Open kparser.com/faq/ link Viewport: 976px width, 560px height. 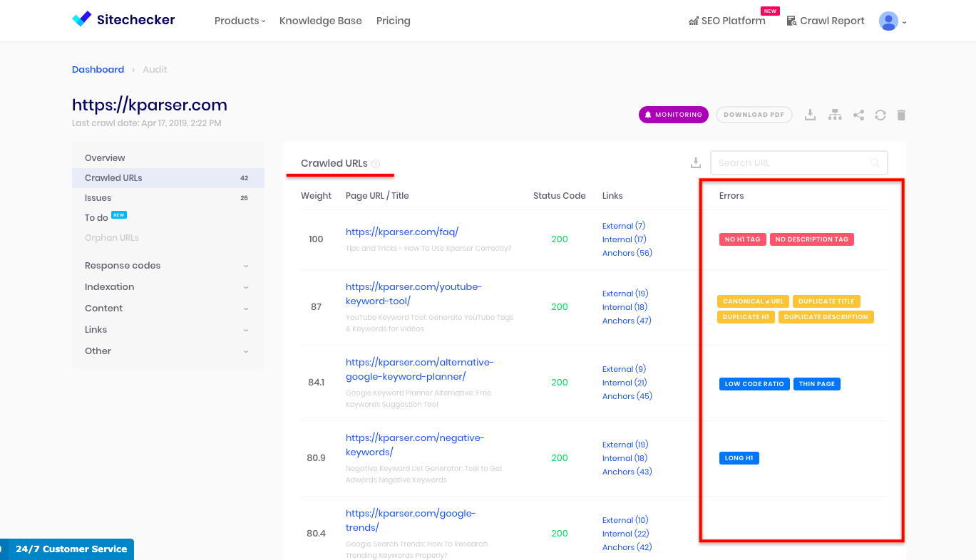[402, 232]
